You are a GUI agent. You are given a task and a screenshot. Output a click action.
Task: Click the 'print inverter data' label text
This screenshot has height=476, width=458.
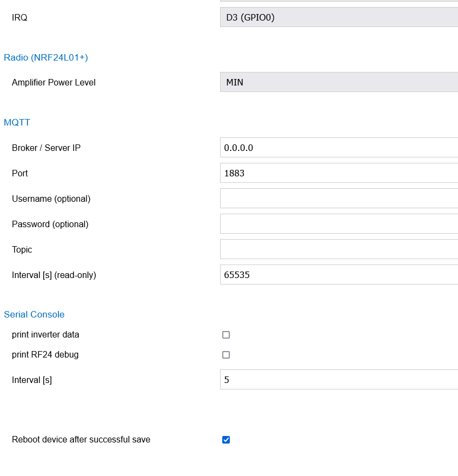coord(45,334)
